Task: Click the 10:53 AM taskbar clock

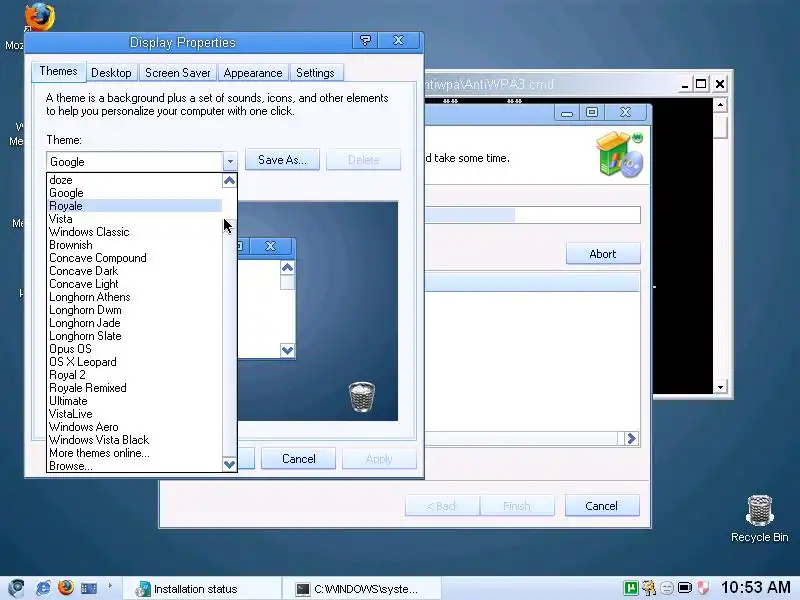Action: tap(755, 588)
